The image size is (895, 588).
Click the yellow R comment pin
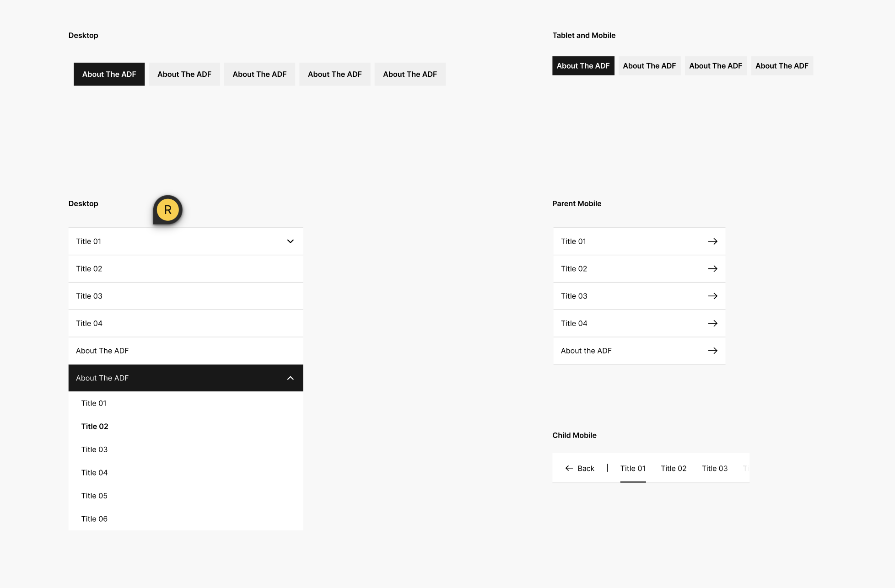(167, 210)
